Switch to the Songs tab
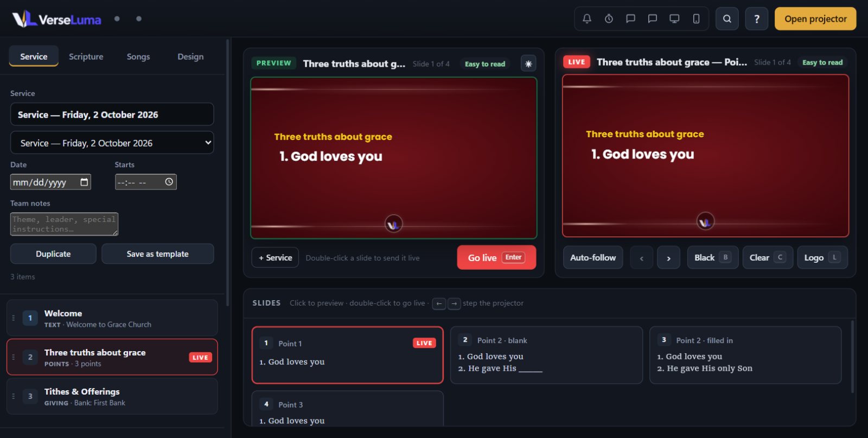 tap(138, 56)
